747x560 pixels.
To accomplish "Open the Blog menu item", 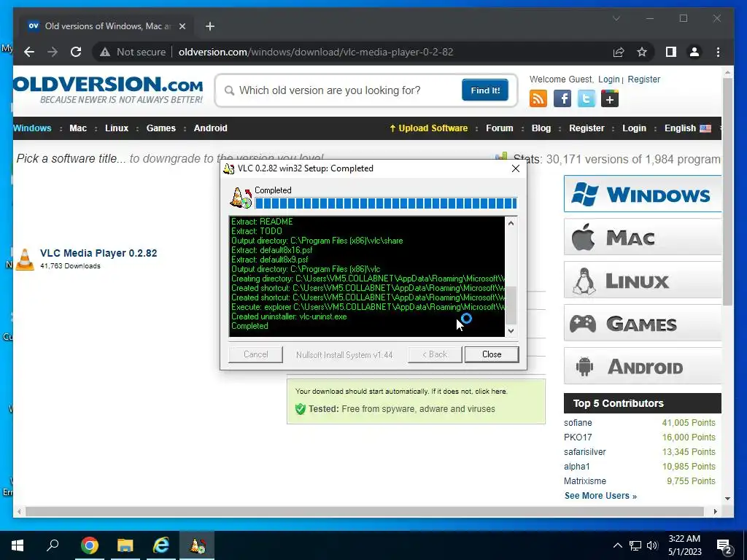I will [x=541, y=128].
